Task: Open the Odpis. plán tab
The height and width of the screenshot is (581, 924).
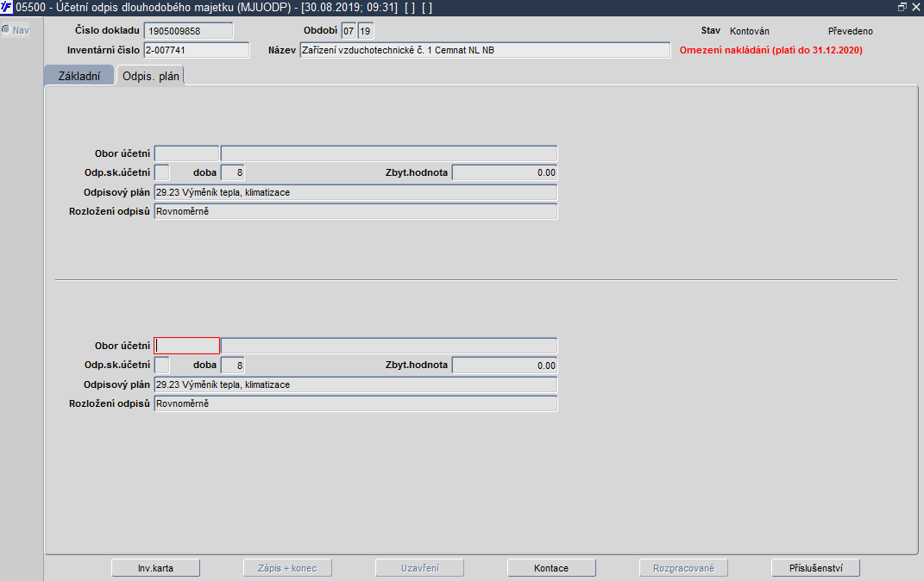Action: pyautogui.click(x=150, y=76)
